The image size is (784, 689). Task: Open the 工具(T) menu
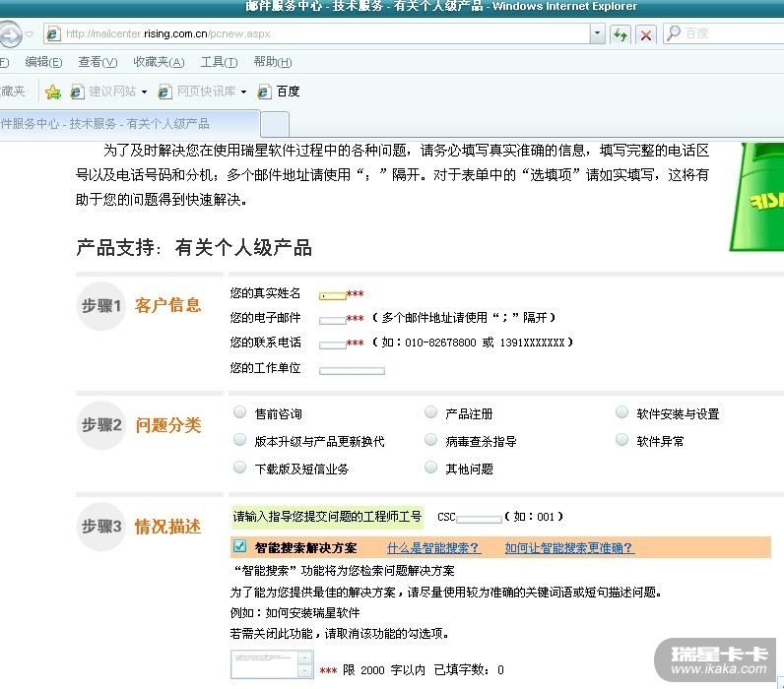pos(219,62)
